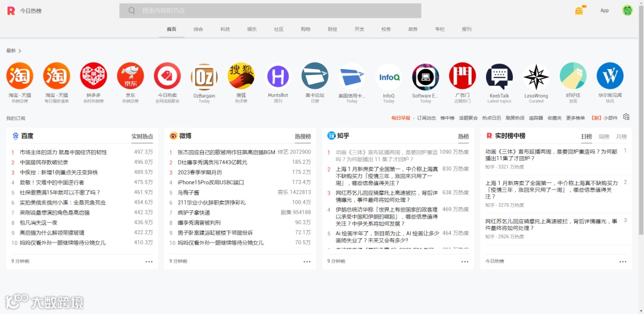
Task: Click the 收藏夹 link
Action: [x=555, y=118]
